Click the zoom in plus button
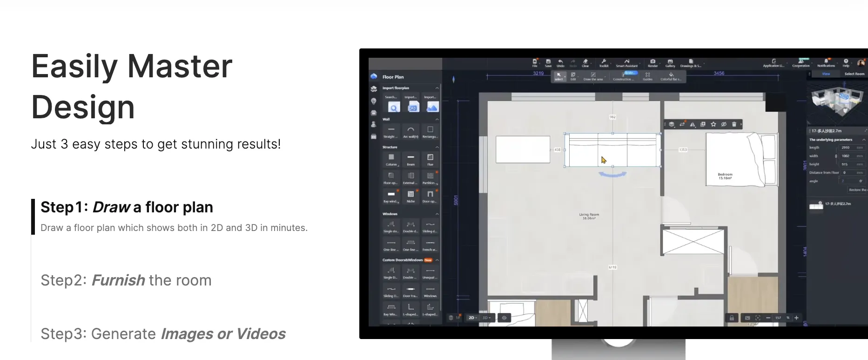Viewport: 868px width, 360px height. [x=796, y=318]
